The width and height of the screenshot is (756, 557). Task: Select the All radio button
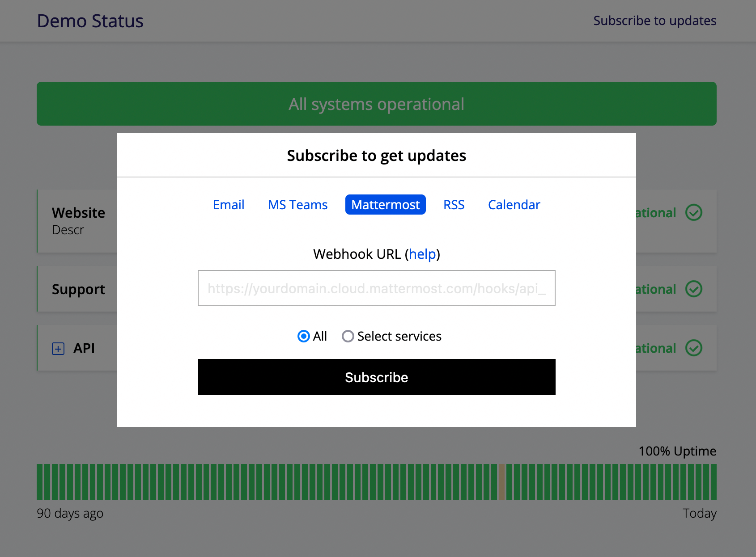coord(304,336)
